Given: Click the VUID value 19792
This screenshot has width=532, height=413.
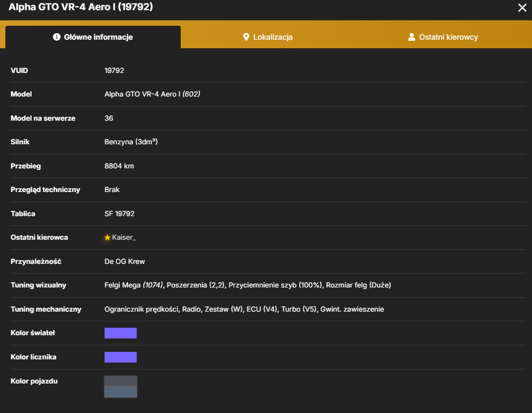Looking at the screenshot, I should (115, 70).
